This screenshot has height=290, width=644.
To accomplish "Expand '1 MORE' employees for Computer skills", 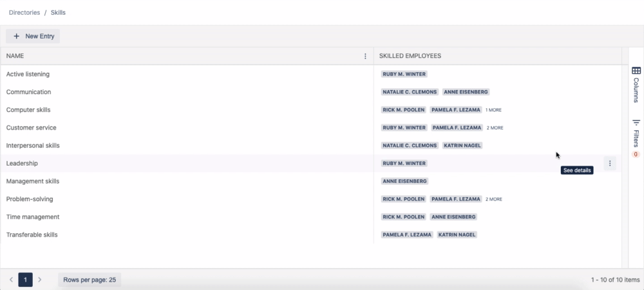I will 493,110.
